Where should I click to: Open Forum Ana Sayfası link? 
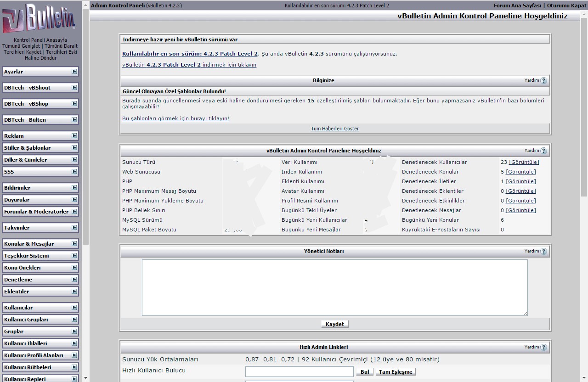pos(518,6)
